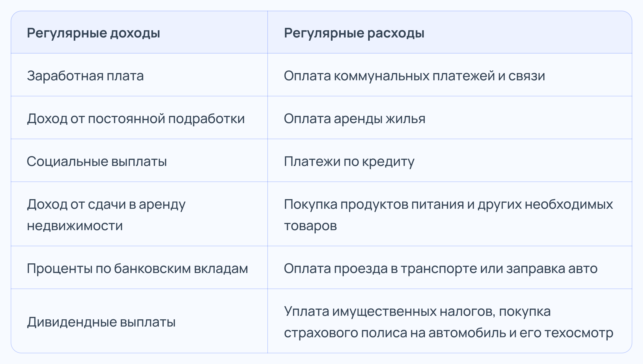Click the word "связи" in the first expenses row
Image resolution: width=643 pixels, height=364 pixels.
tap(526, 76)
